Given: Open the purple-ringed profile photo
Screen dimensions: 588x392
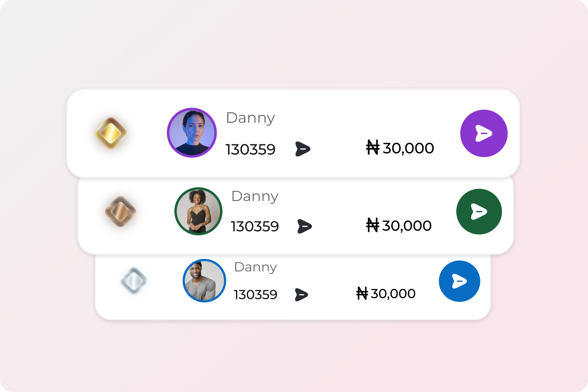Looking at the screenshot, I should pos(192,133).
